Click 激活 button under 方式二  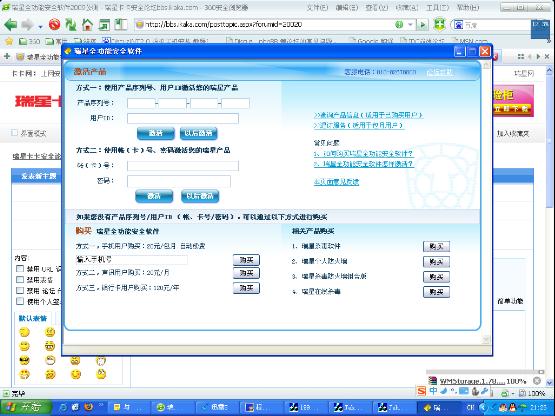pos(154,196)
